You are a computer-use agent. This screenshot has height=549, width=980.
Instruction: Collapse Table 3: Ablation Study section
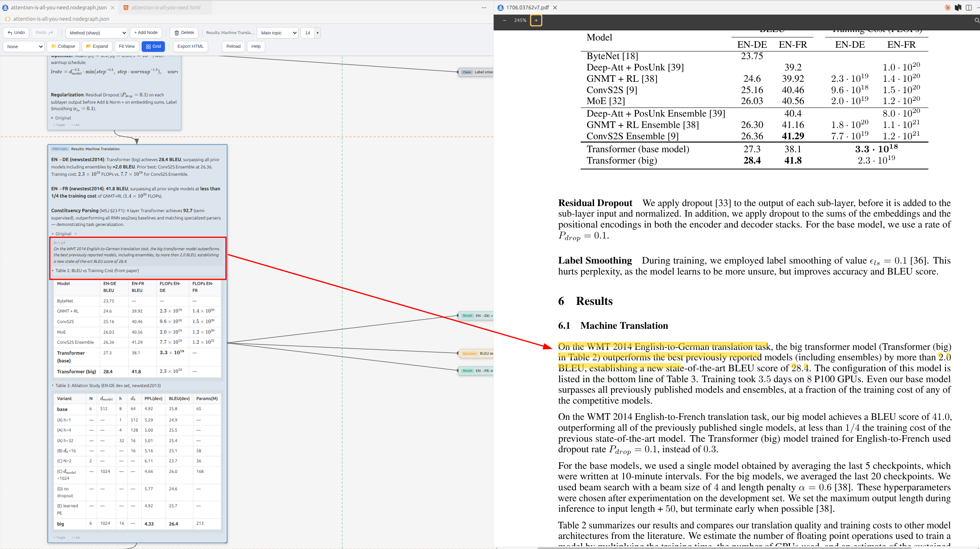click(x=53, y=386)
